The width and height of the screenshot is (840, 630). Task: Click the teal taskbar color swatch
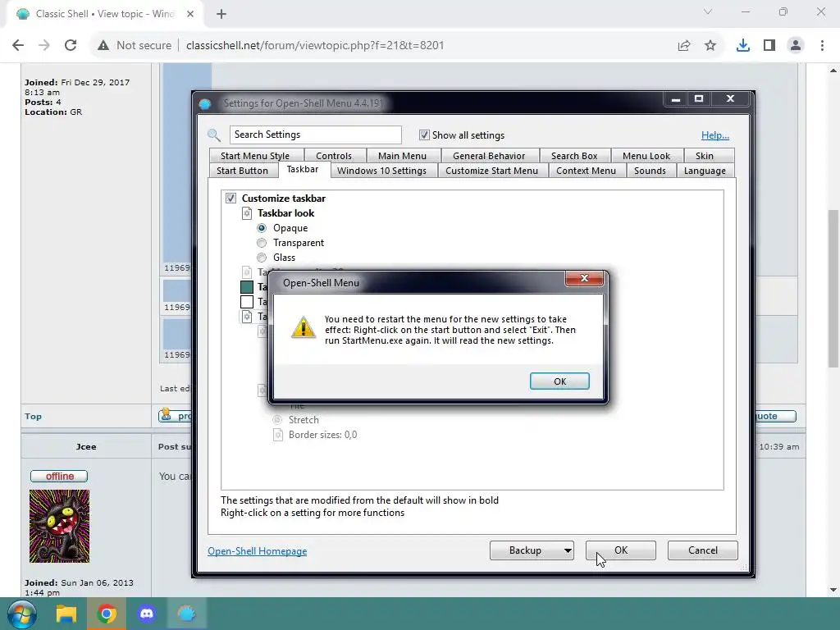[x=246, y=287]
